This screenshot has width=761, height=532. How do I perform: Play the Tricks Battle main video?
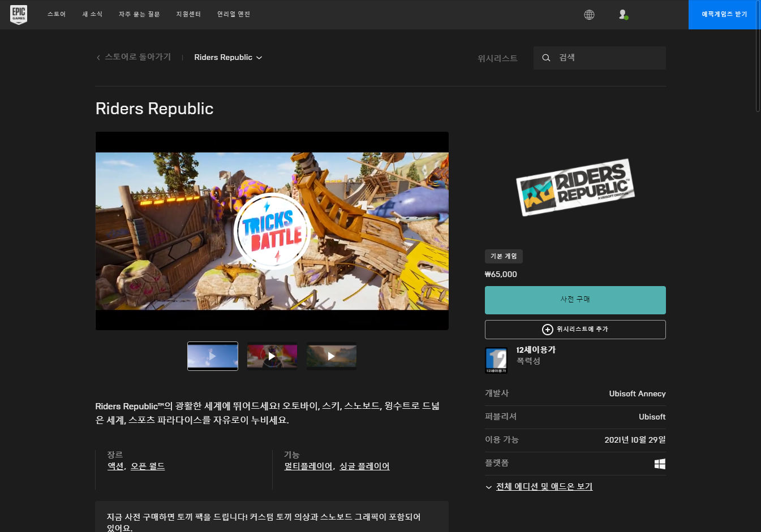(x=272, y=231)
